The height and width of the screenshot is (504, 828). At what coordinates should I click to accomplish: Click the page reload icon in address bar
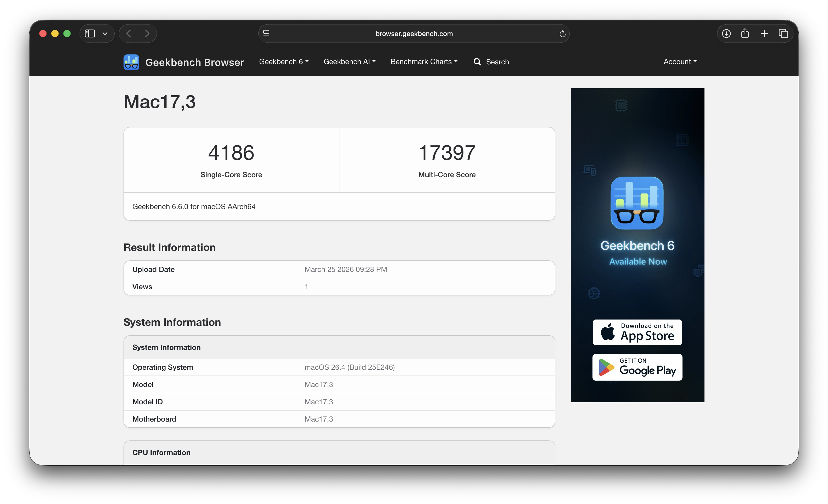(562, 33)
